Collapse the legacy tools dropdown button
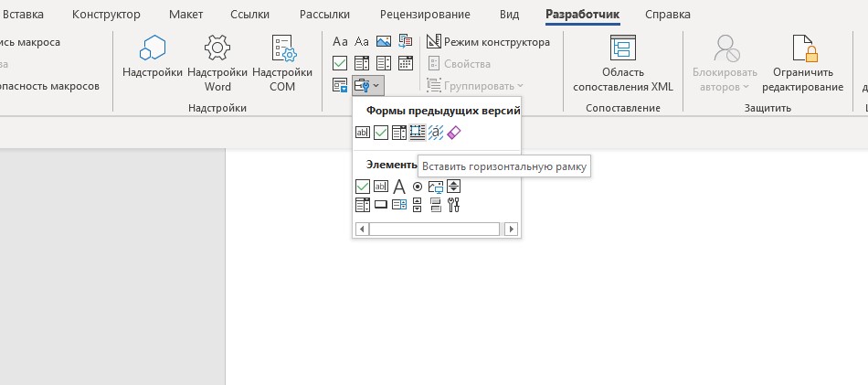The height and width of the screenshot is (385, 868). point(367,85)
